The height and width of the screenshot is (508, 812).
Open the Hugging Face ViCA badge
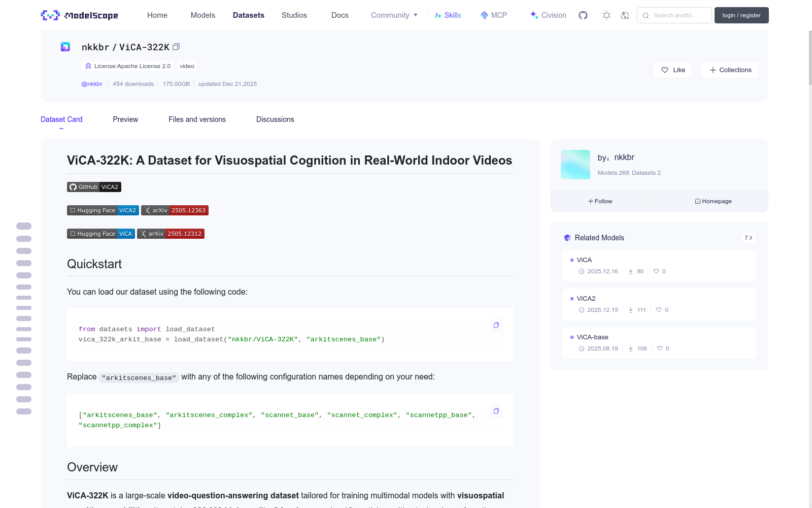(x=101, y=234)
